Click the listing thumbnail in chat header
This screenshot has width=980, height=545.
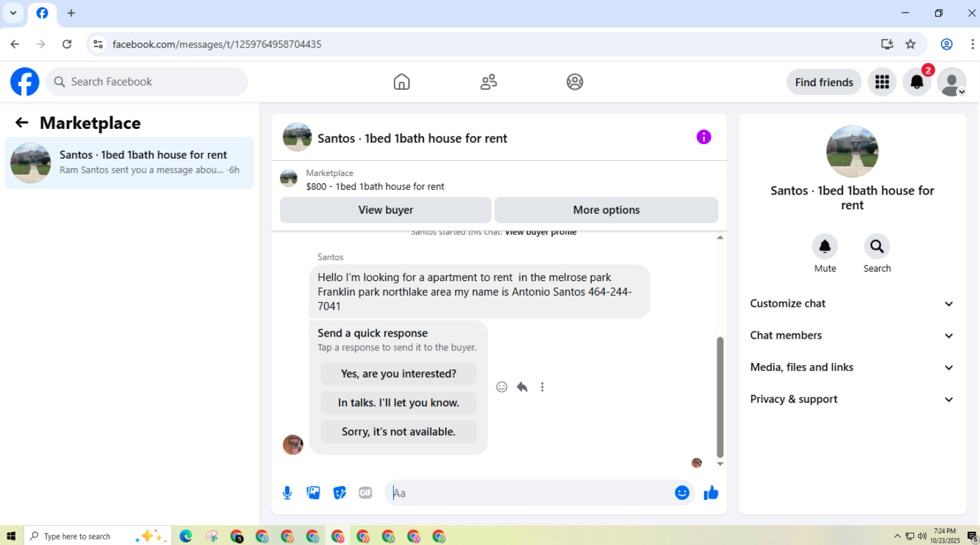[297, 137]
